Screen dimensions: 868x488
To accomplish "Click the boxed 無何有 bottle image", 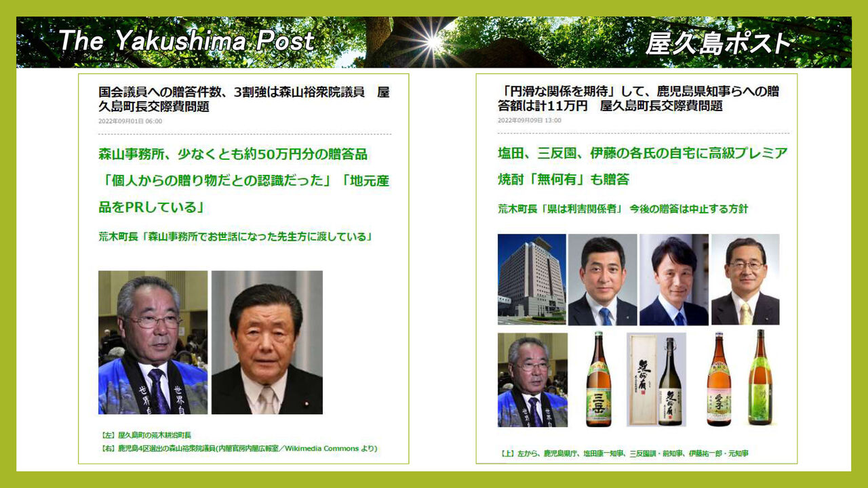I will coord(656,379).
